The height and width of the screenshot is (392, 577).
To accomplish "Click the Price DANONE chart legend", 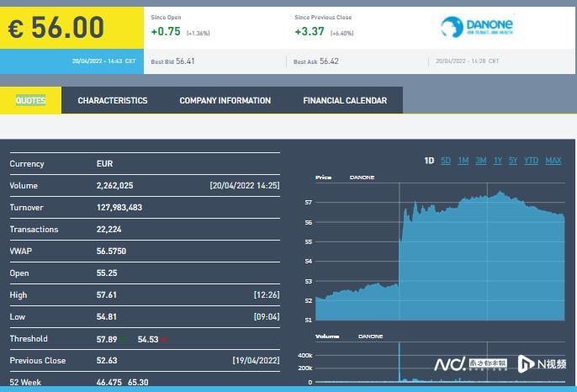I will point(345,177).
